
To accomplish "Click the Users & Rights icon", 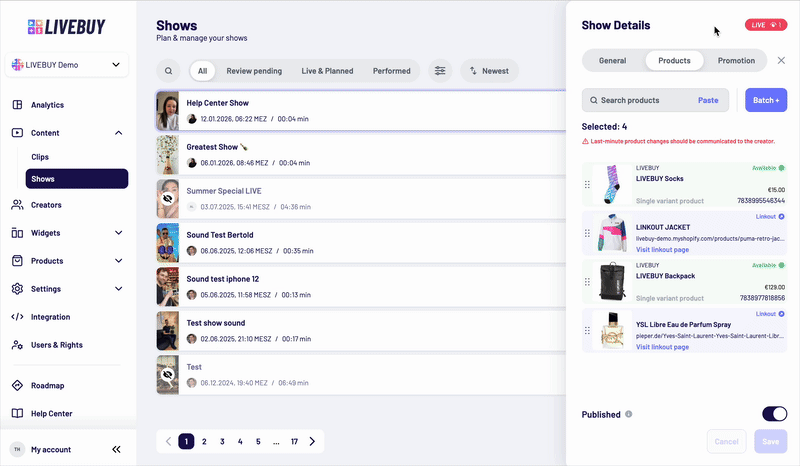I will pos(17,345).
